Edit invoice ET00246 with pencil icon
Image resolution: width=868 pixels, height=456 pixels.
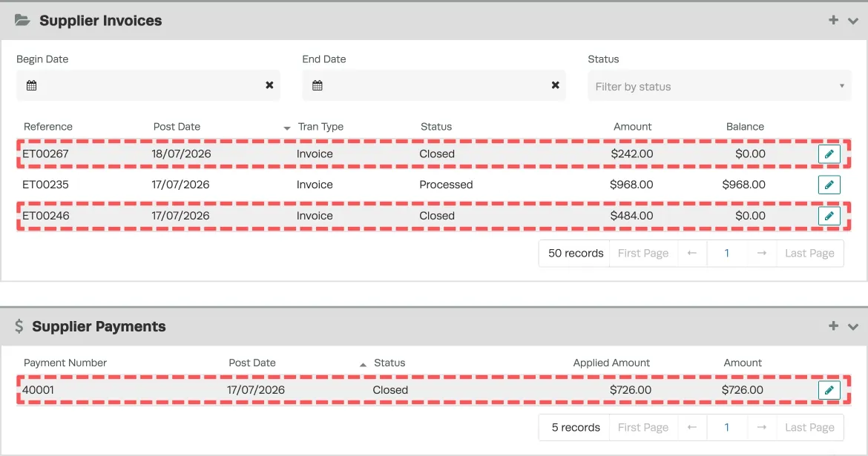[x=829, y=216]
